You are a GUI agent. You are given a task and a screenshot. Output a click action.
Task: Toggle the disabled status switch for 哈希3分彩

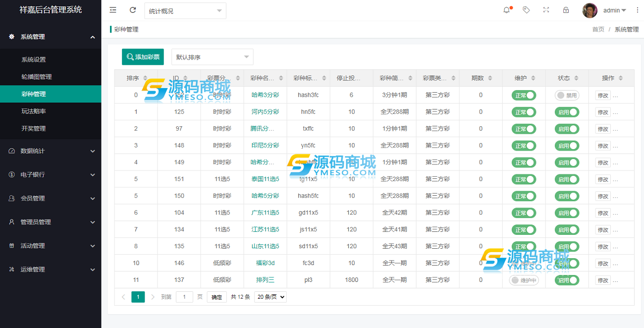(567, 95)
